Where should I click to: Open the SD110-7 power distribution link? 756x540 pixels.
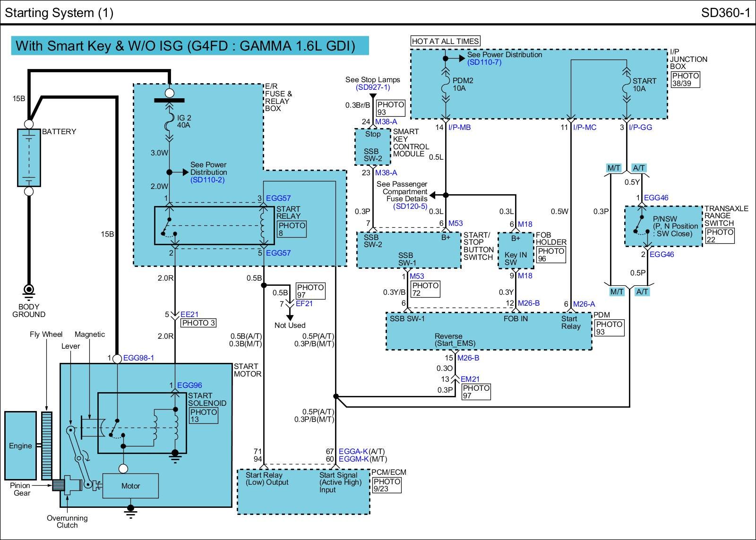click(484, 62)
